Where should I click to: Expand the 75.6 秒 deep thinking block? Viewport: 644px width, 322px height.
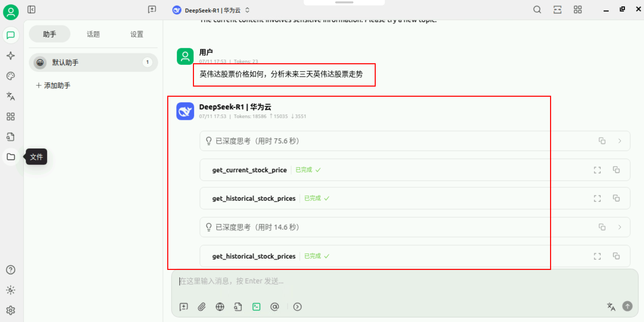[x=620, y=141]
